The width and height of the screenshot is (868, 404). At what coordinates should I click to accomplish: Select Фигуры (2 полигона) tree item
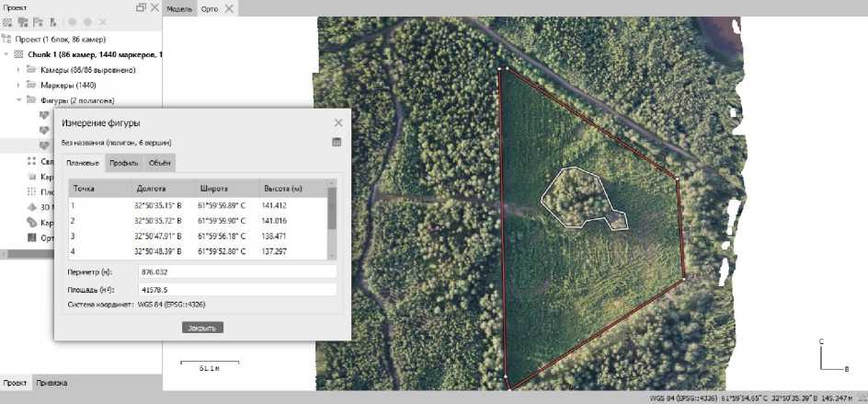[x=77, y=100]
